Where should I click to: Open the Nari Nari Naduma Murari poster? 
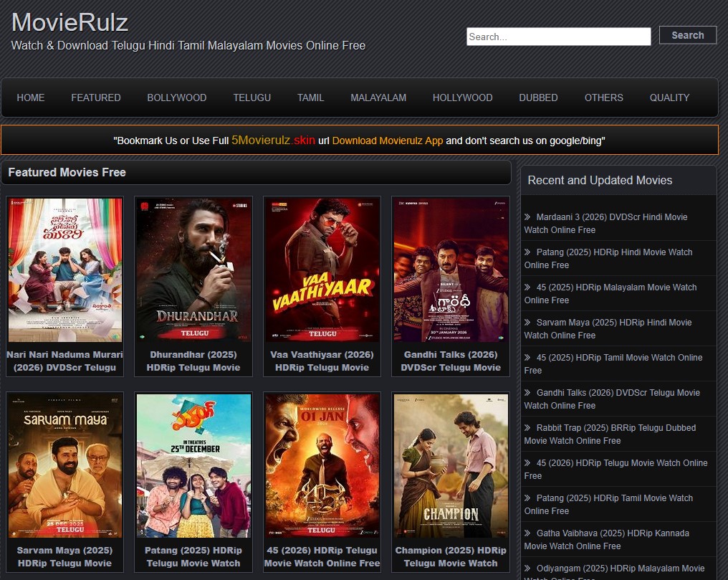64,270
